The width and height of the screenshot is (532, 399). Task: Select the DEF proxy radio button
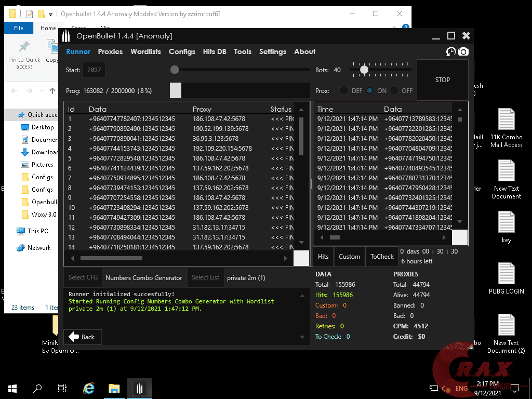click(344, 90)
